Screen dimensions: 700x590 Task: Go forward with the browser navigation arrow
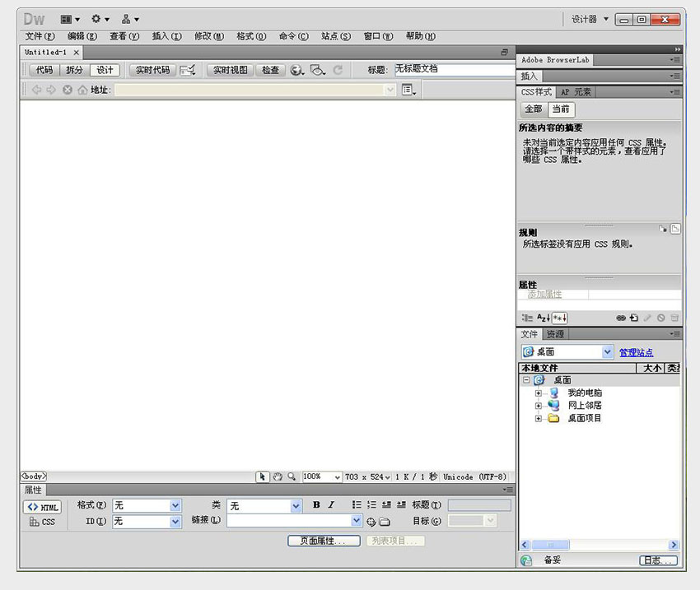[x=51, y=90]
